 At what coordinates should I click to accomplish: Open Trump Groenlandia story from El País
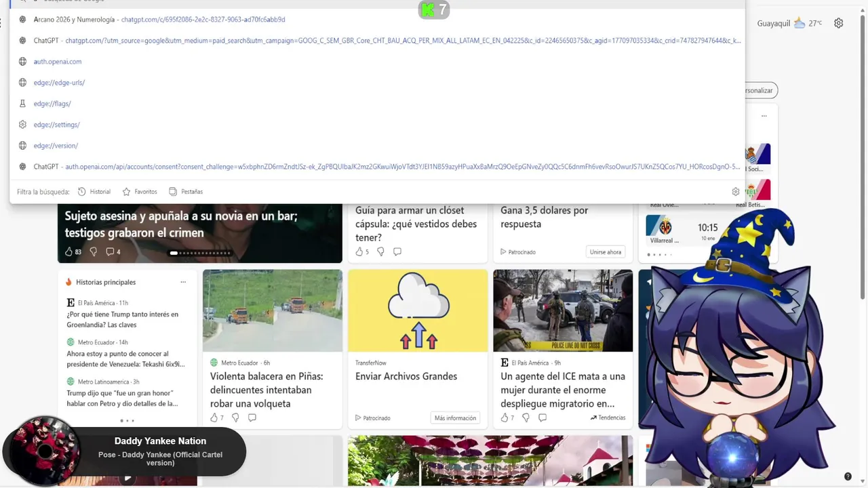tap(123, 319)
